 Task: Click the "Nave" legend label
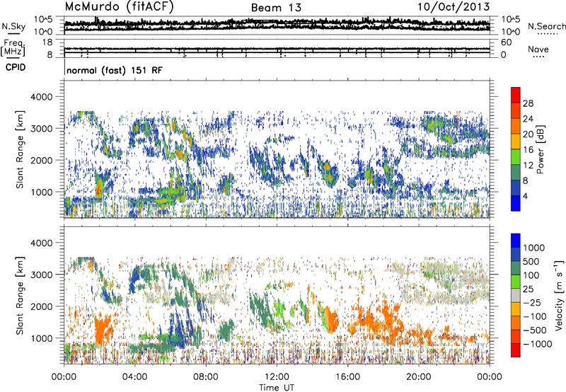pos(538,49)
